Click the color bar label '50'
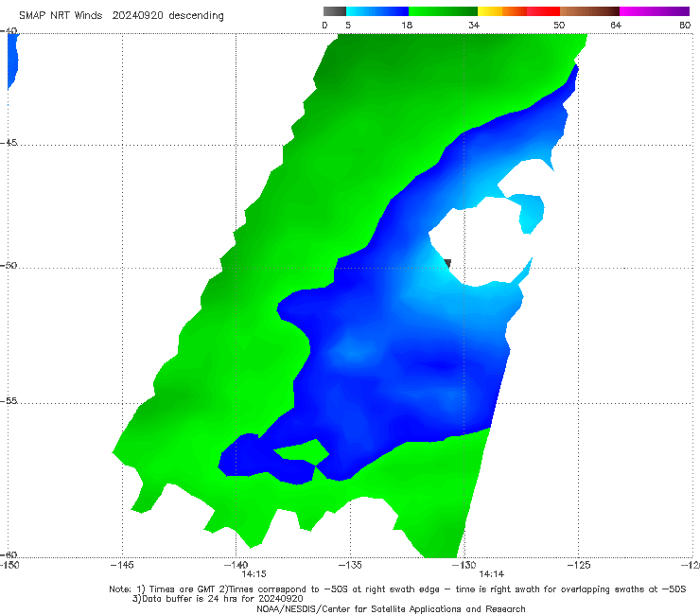Image resolution: width=700 pixels, height=615 pixels. (559, 25)
